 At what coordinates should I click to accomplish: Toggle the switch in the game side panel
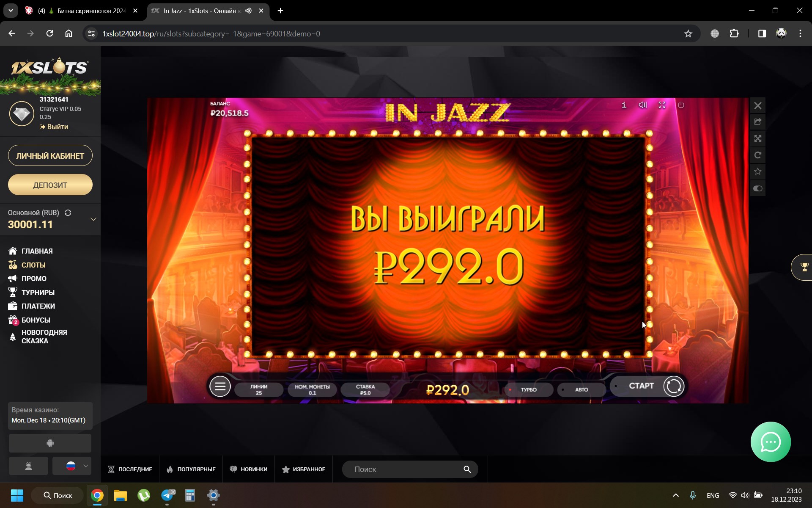(758, 188)
